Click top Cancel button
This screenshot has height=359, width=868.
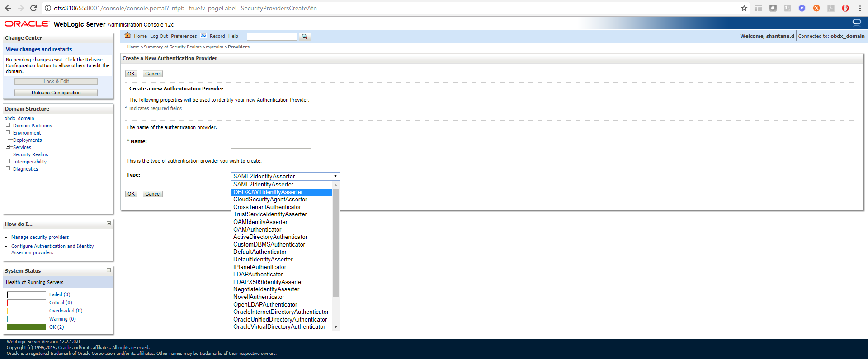click(153, 74)
